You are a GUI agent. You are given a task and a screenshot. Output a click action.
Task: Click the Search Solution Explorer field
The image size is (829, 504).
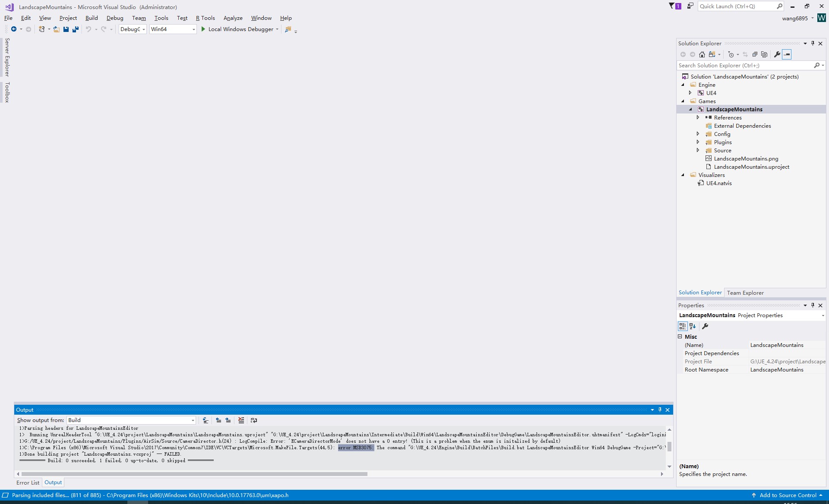743,65
